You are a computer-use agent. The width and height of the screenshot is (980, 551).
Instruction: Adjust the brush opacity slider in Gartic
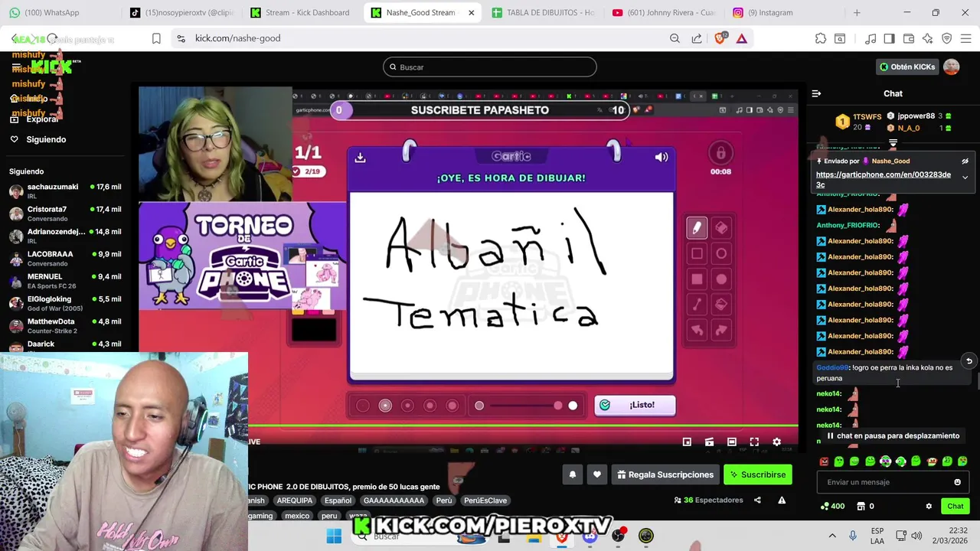(526, 406)
